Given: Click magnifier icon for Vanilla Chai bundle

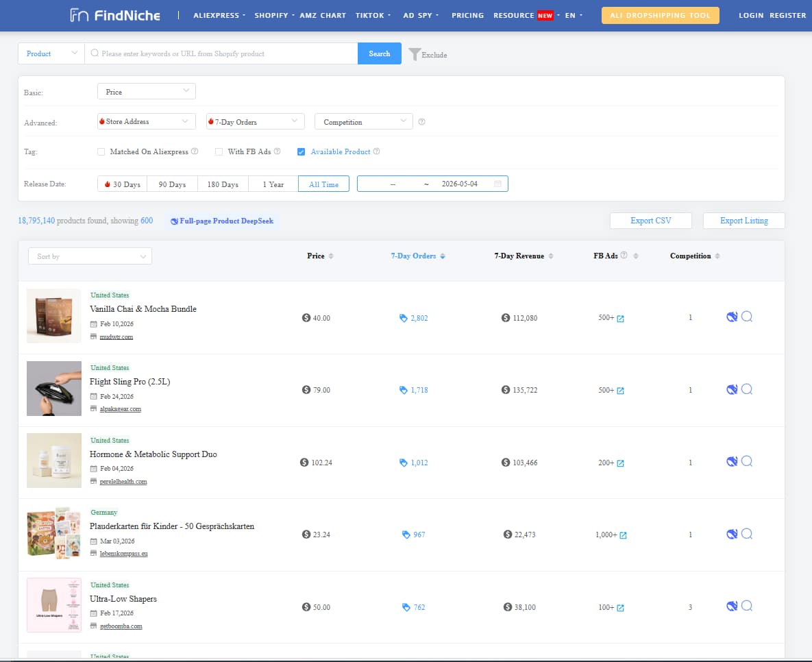Looking at the screenshot, I should pos(747,317).
